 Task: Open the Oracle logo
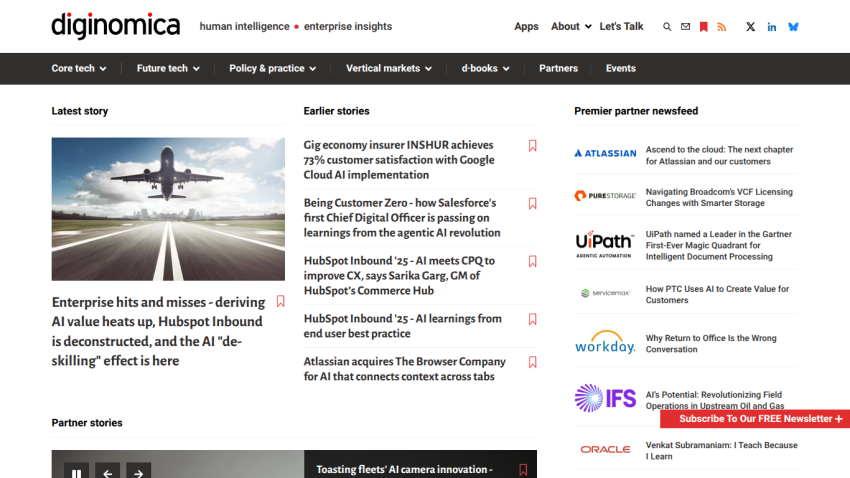tap(605, 449)
